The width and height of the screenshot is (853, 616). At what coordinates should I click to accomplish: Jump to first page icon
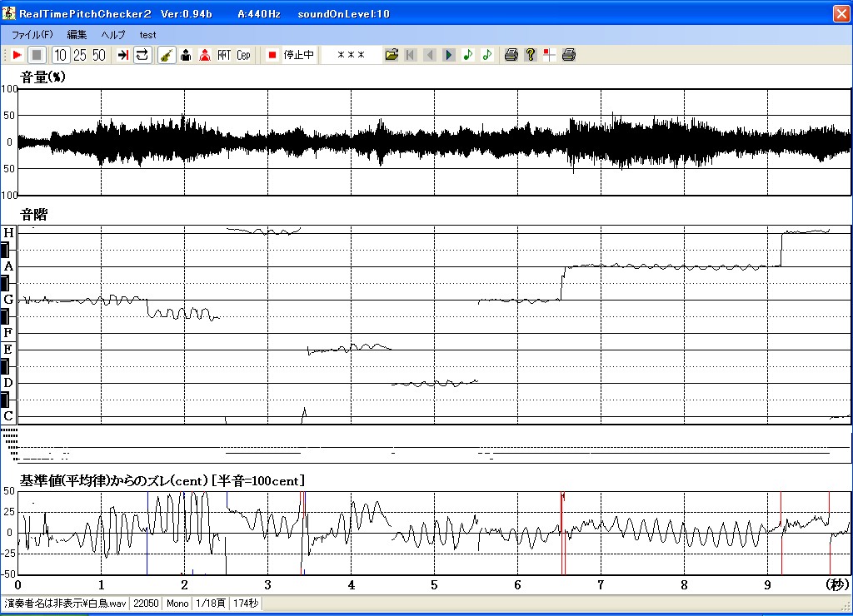pyautogui.click(x=410, y=55)
